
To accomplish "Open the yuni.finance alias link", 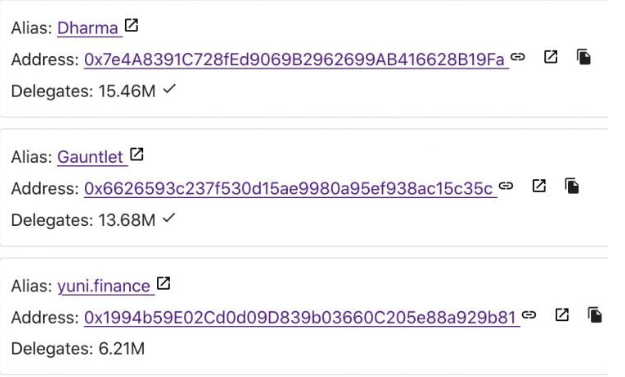I will pyautogui.click(x=104, y=286).
